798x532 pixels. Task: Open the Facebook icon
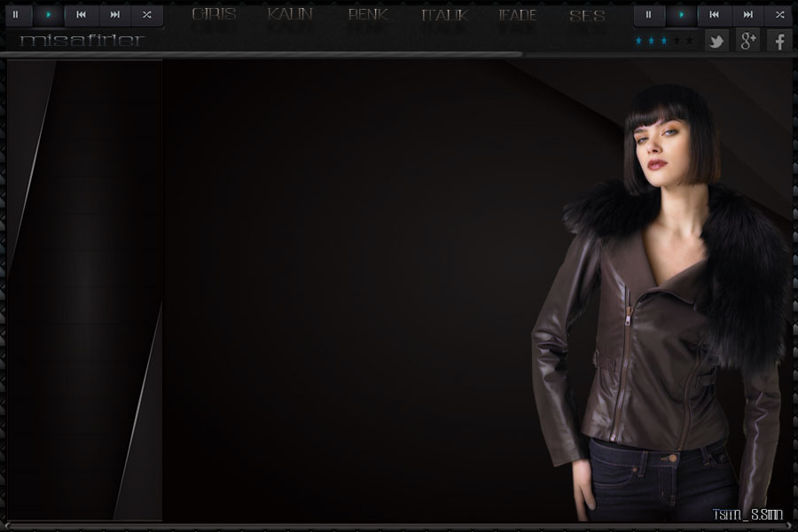click(779, 41)
